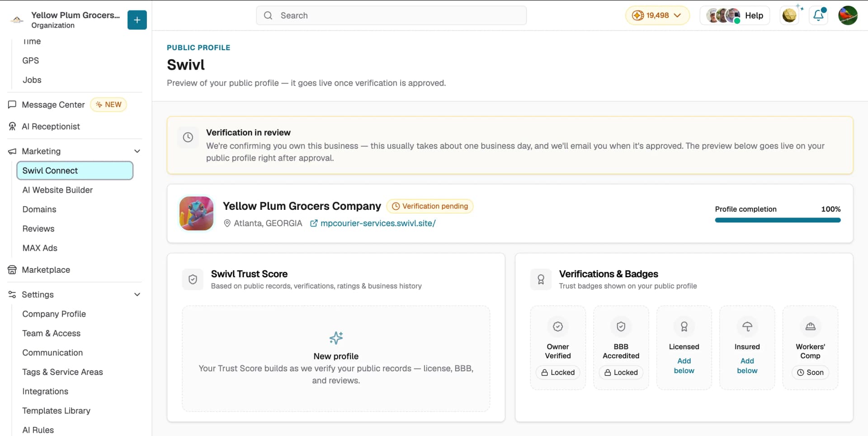Click the Verifications & Badges ribbon icon

pos(541,280)
